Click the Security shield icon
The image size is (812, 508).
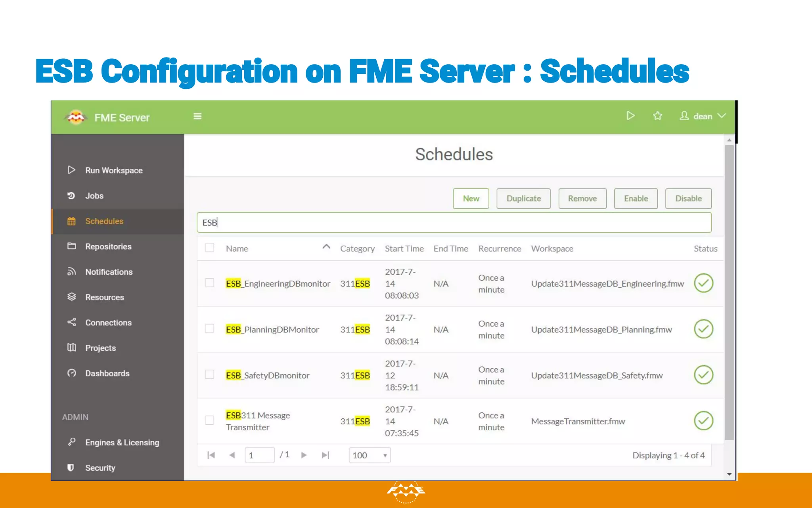[x=71, y=468]
